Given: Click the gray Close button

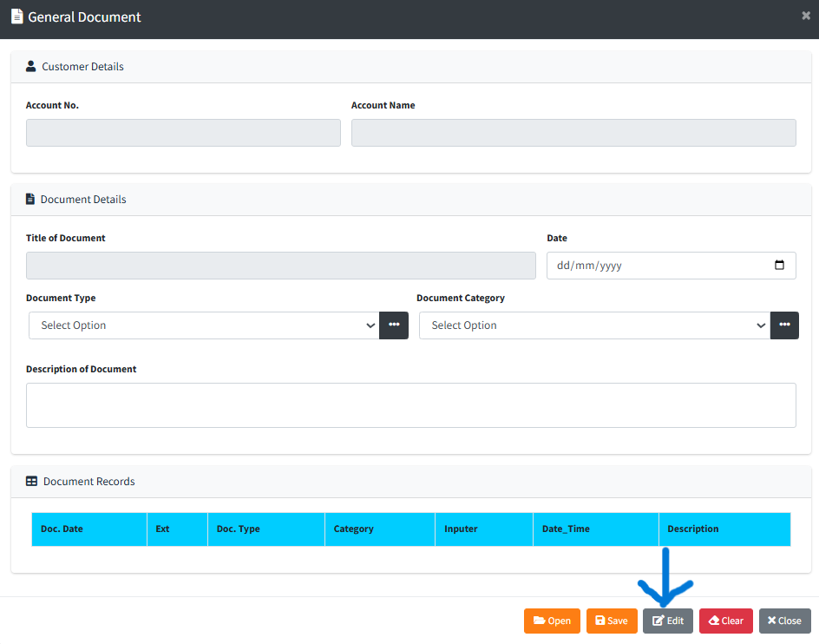Looking at the screenshot, I should click(x=784, y=621).
